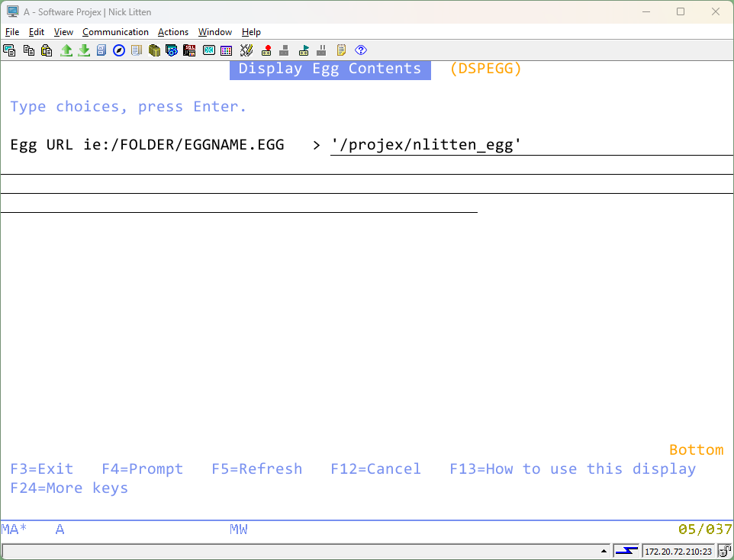734x560 pixels.
Task: Open the File menu
Action: pyautogui.click(x=12, y=32)
